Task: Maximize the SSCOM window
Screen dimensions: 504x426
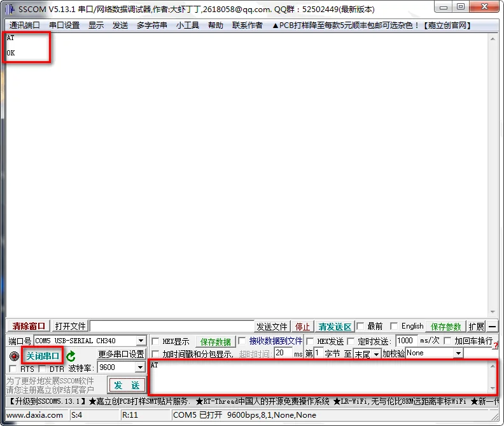Action: click(461, 7)
